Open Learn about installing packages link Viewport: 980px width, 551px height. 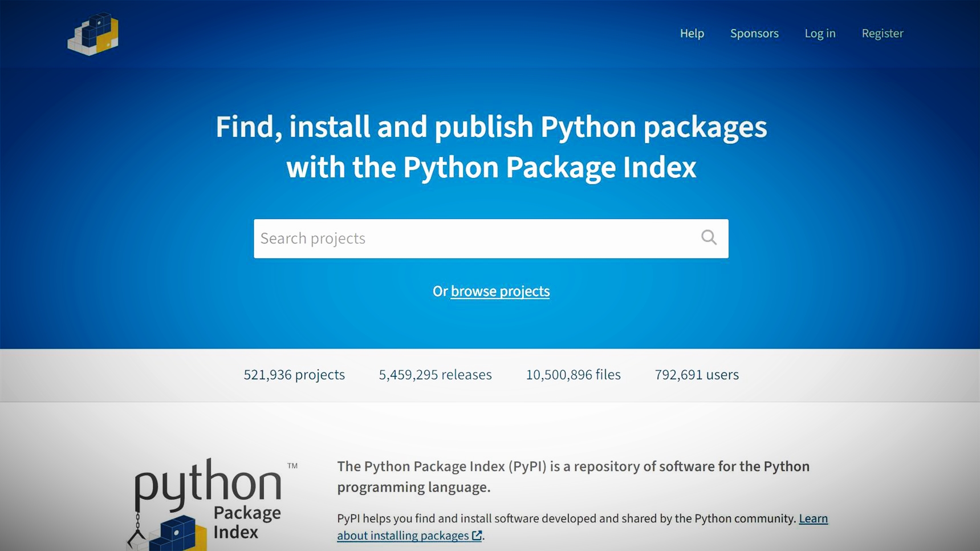point(582,527)
